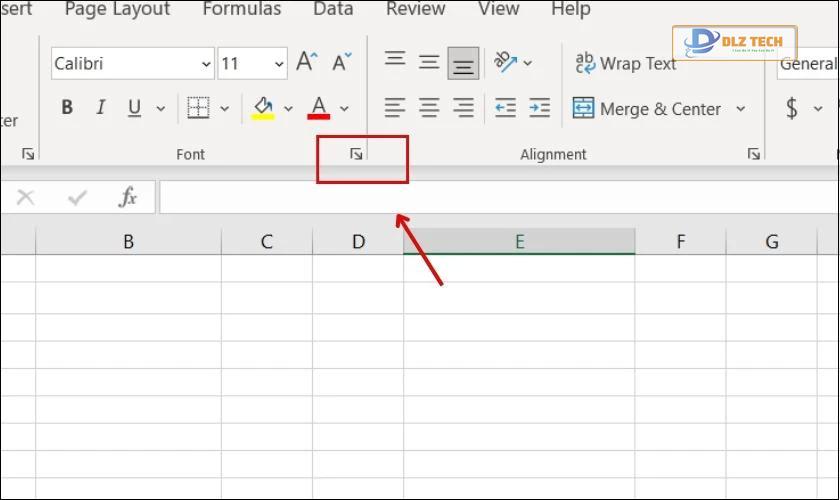The image size is (840, 500).
Task: Decrease indent icon
Action: point(505,108)
